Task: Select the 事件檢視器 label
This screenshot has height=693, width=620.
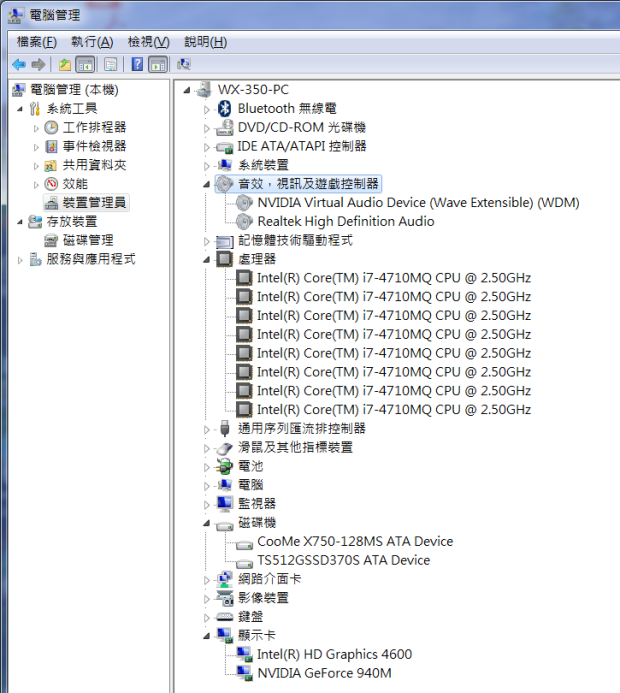Action: pyautogui.click(x=95, y=146)
